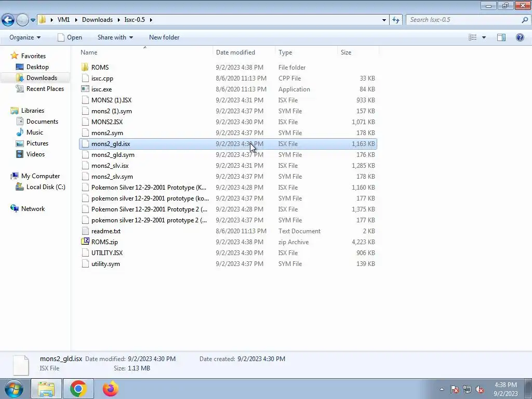
Task: Open the Organize menu
Action: 25,37
